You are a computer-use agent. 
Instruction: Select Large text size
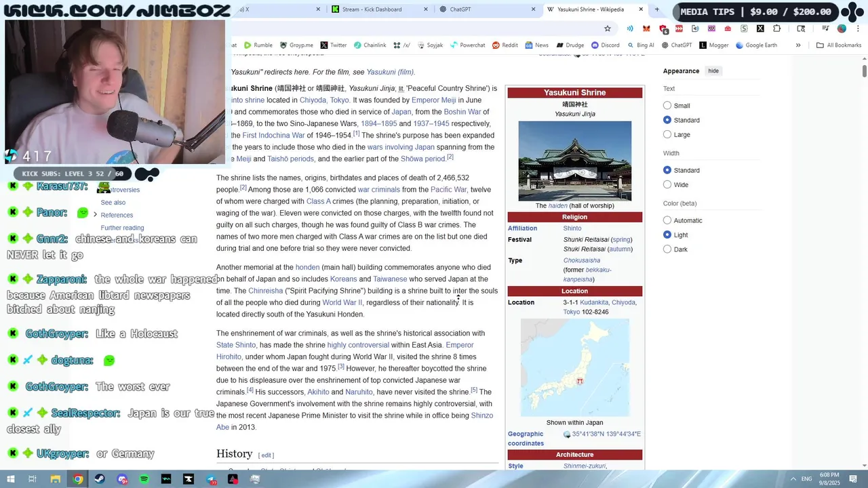point(667,134)
